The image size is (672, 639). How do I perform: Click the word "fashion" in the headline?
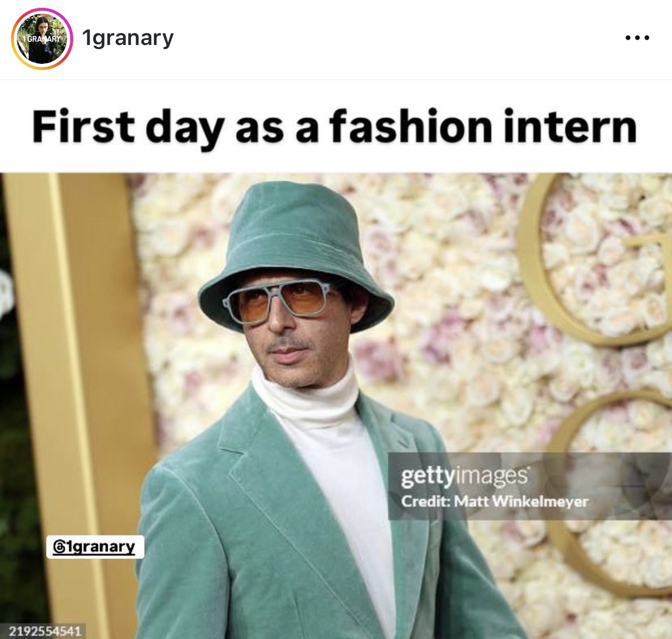pyautogui.click(x=410, y=126)
